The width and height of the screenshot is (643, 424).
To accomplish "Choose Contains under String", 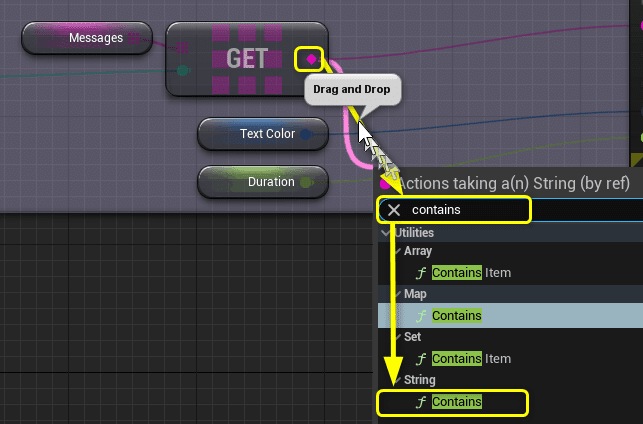I will [x=511, y=402].
